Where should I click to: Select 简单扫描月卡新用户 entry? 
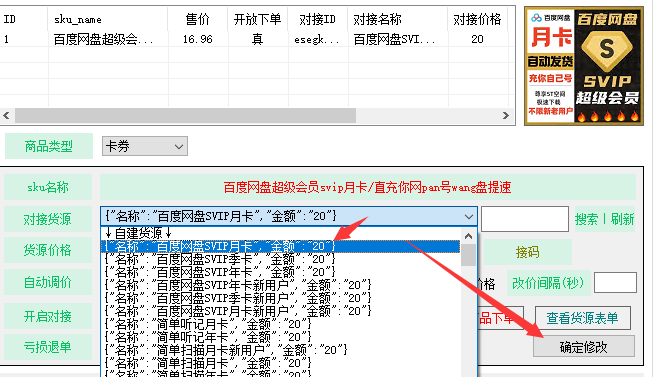pos(225,350)
